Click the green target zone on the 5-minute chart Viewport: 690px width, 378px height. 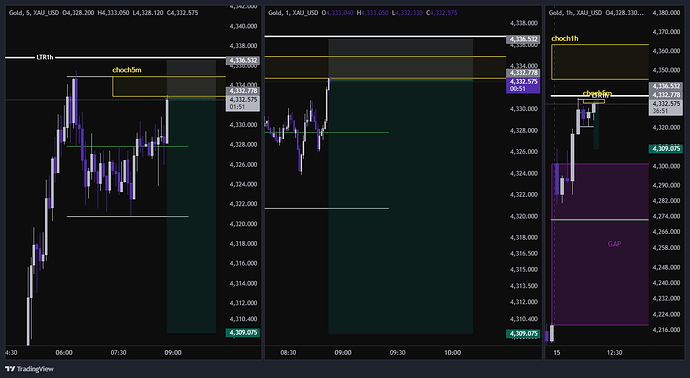[x=191, y=216]
